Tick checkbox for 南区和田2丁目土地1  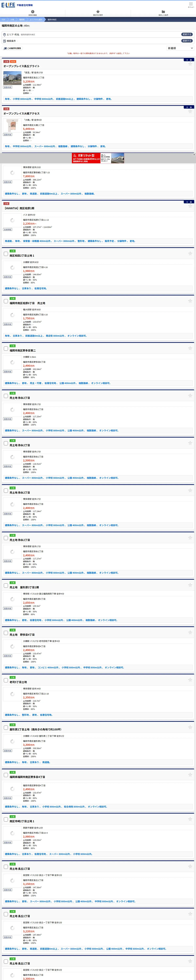(6, 254)
